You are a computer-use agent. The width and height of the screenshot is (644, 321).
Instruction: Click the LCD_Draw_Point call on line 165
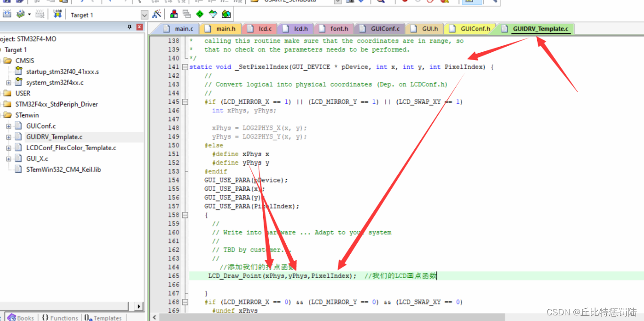click(x=282, y=276)
